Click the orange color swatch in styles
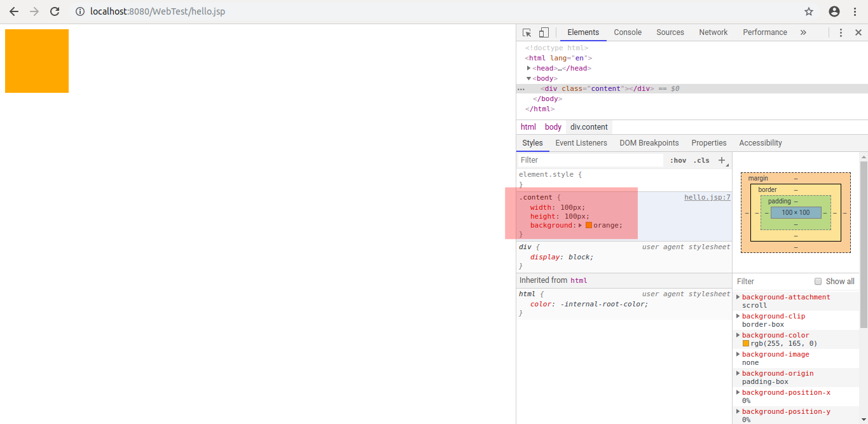Screen dimensions: 868x424 click(589, 225)
